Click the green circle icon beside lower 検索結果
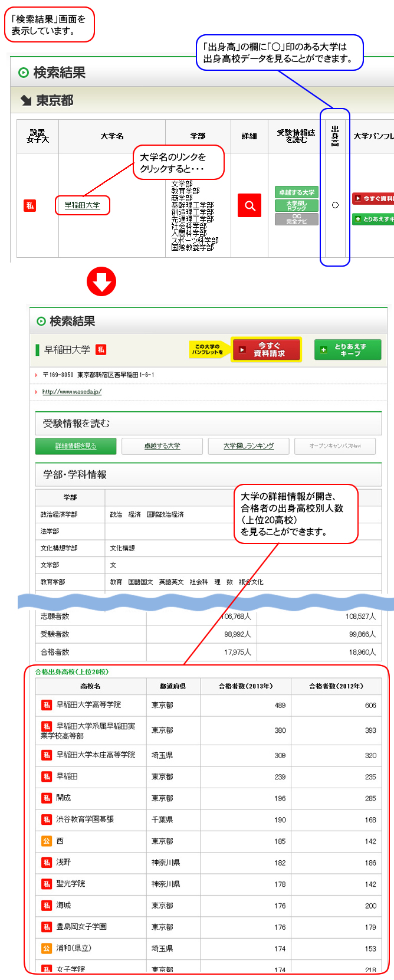The width and height of the screenshot is (394, 980). 41,322
